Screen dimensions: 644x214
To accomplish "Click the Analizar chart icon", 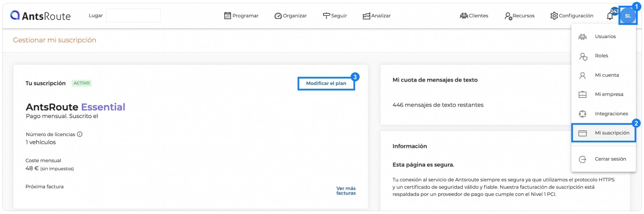I will point(366,16).
